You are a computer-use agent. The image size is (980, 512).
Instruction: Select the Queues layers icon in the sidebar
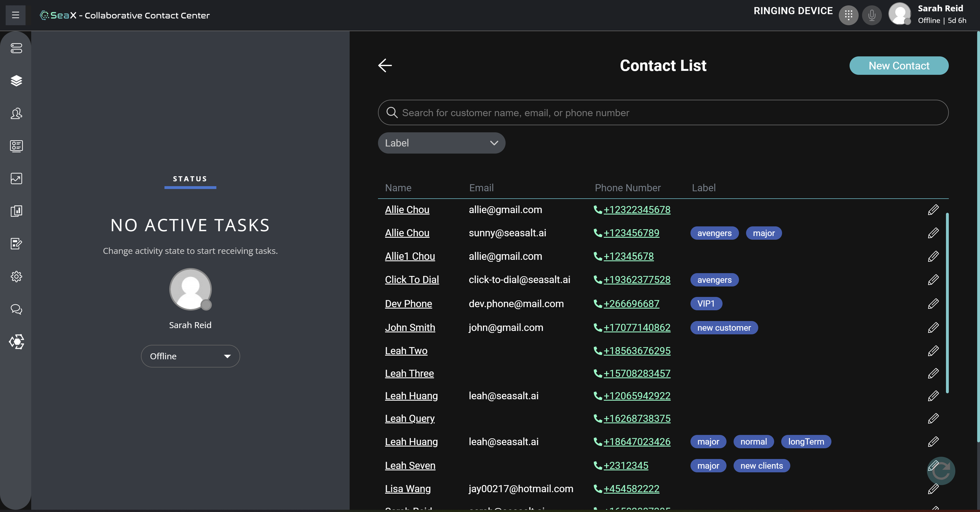[x=16, y=81]
